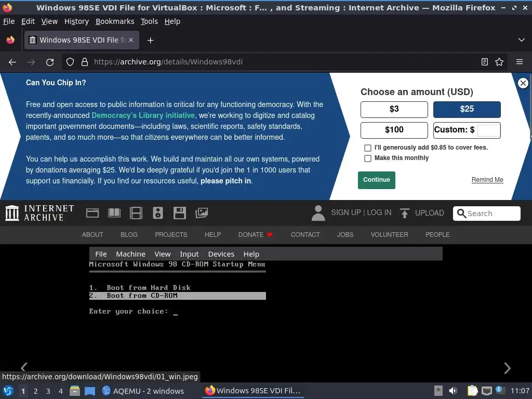
Task: Open Firefox hamburger application menu
Action: [520, 62]
